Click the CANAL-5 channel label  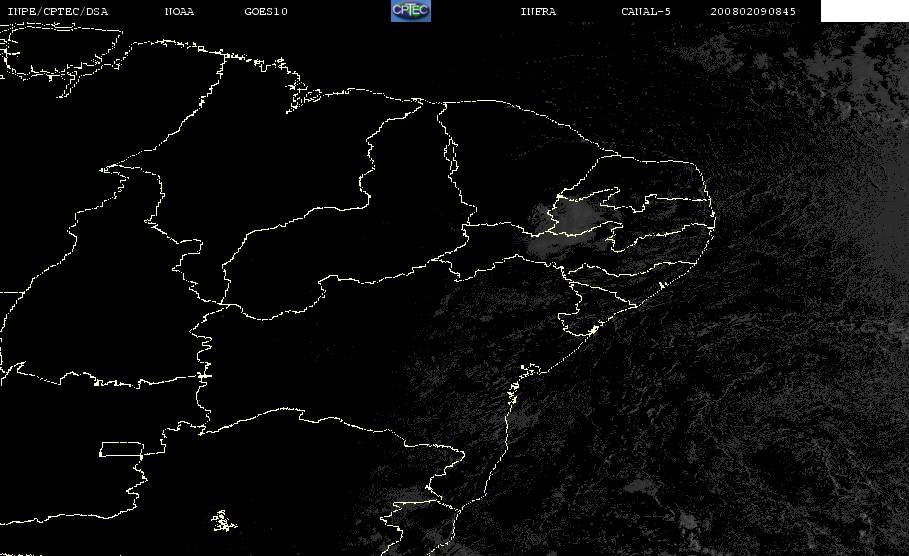click(646, 11)
